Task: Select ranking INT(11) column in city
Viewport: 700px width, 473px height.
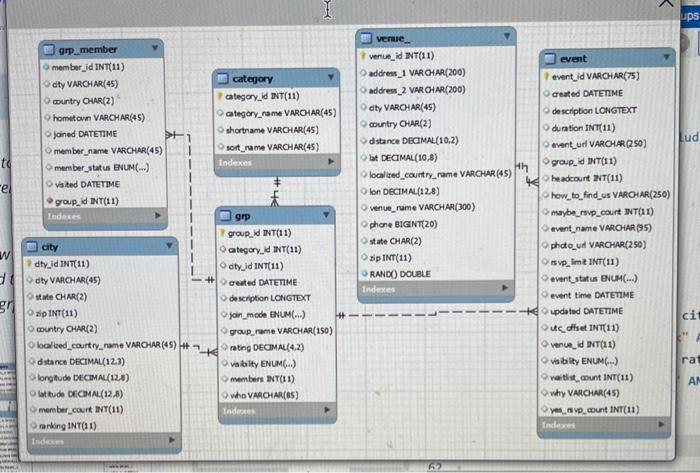Action: (67, 426)
